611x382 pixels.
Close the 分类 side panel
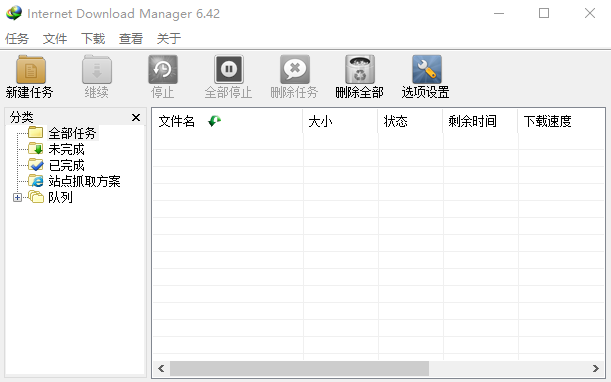pyautogui.click(x=136, y=117)
